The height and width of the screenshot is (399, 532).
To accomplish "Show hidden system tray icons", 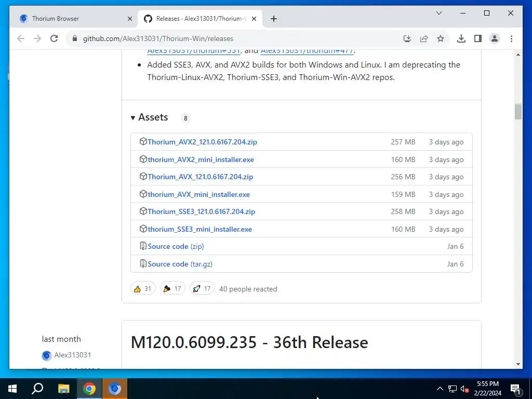I will point(440,389).
